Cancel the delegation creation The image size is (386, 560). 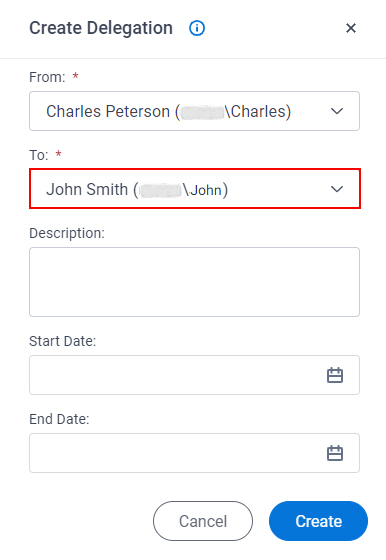pos(203,521)
